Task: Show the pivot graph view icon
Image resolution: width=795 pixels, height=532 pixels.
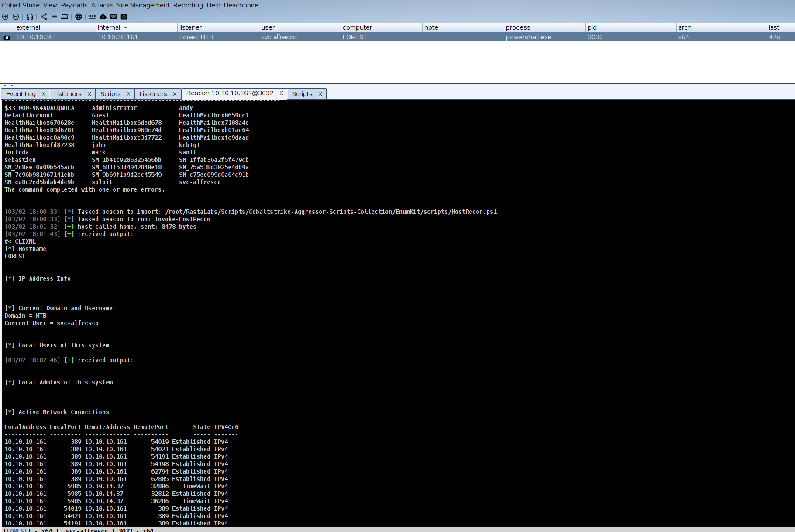Action: click(44, 17)
